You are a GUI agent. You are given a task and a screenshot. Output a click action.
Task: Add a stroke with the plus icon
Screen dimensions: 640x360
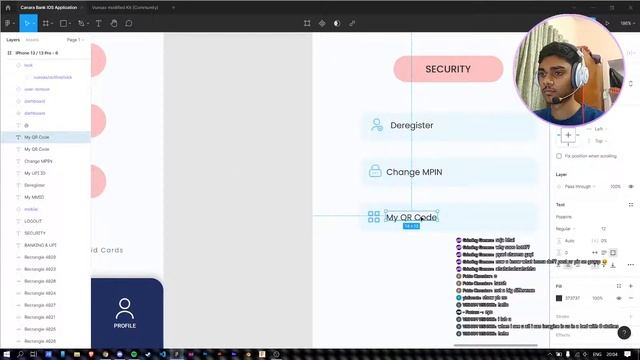pos(631,316)
